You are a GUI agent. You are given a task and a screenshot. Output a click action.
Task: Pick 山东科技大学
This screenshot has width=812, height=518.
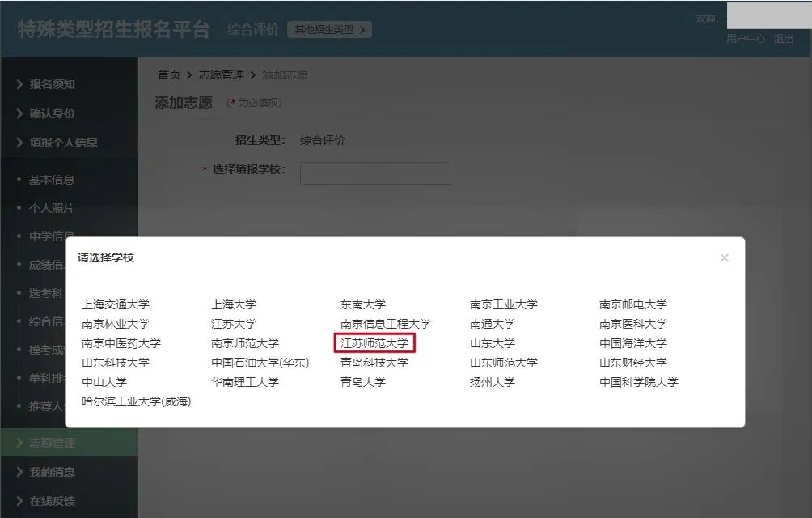(x=116, y=363)
